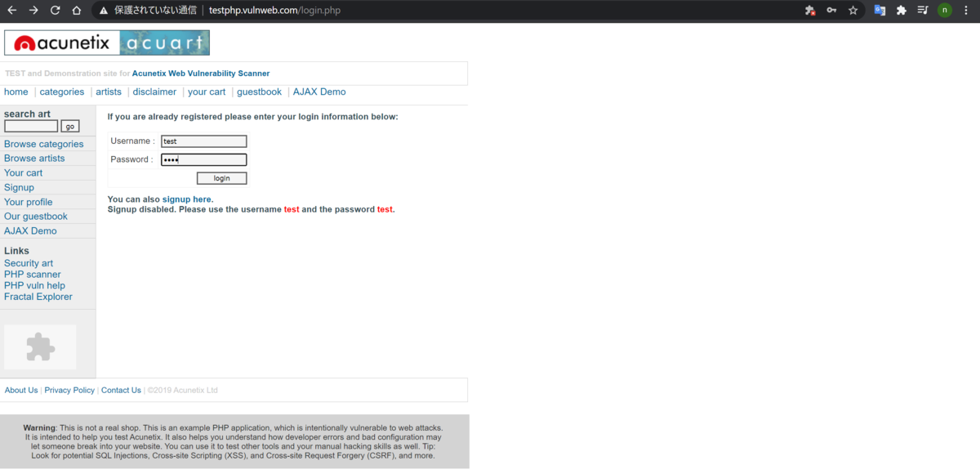980x474 pixels.
Task: Open the home navigation item
Action: point(16,92)
